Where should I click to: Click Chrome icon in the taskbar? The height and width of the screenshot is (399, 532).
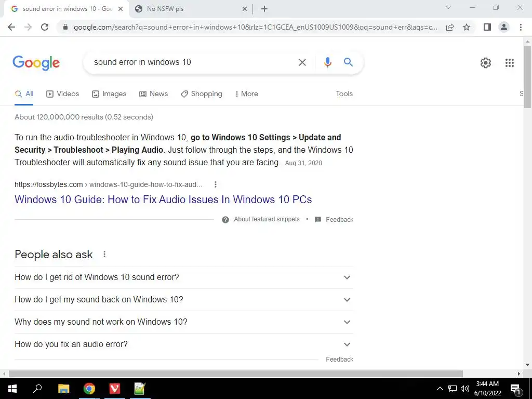89,389
